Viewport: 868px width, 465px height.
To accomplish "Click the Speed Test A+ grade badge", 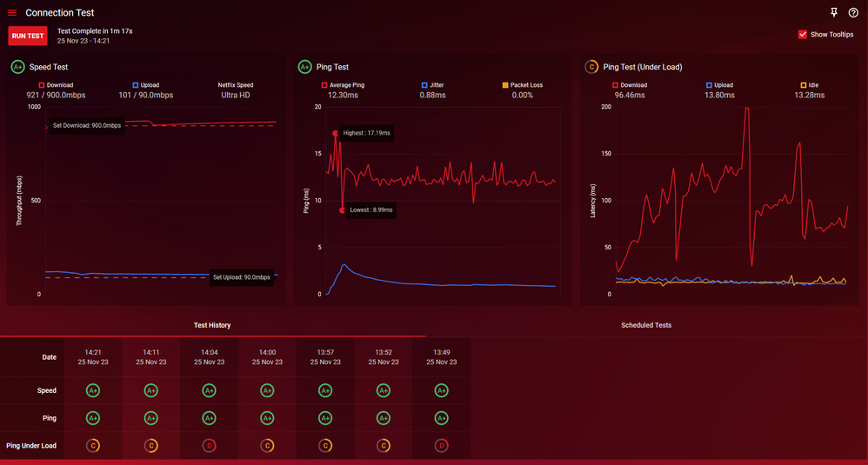I will tap(17, 67).
